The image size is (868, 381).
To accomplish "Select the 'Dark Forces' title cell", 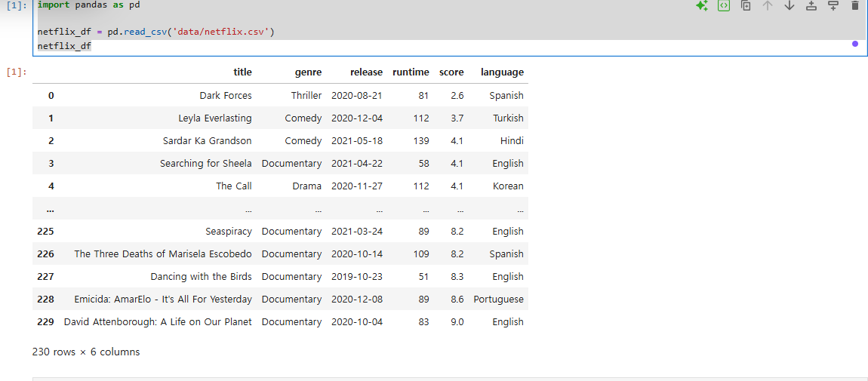I will [226, 96].
